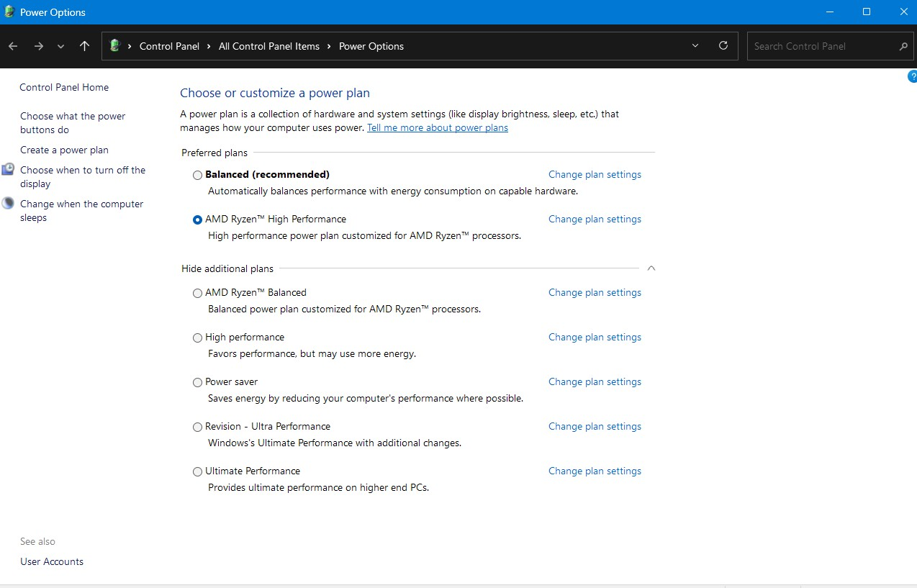This screenshot has height=588, width=917.
Task: Click the See also label
Action: click(37, 541)
